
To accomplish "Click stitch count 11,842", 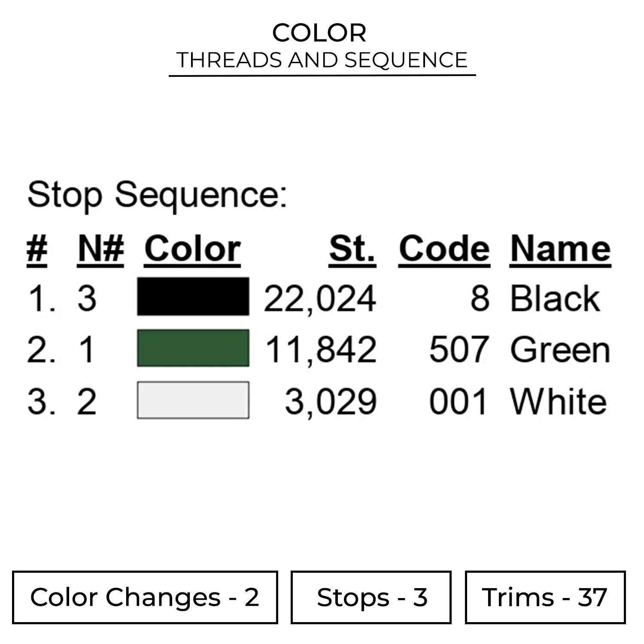I will 321,350.
